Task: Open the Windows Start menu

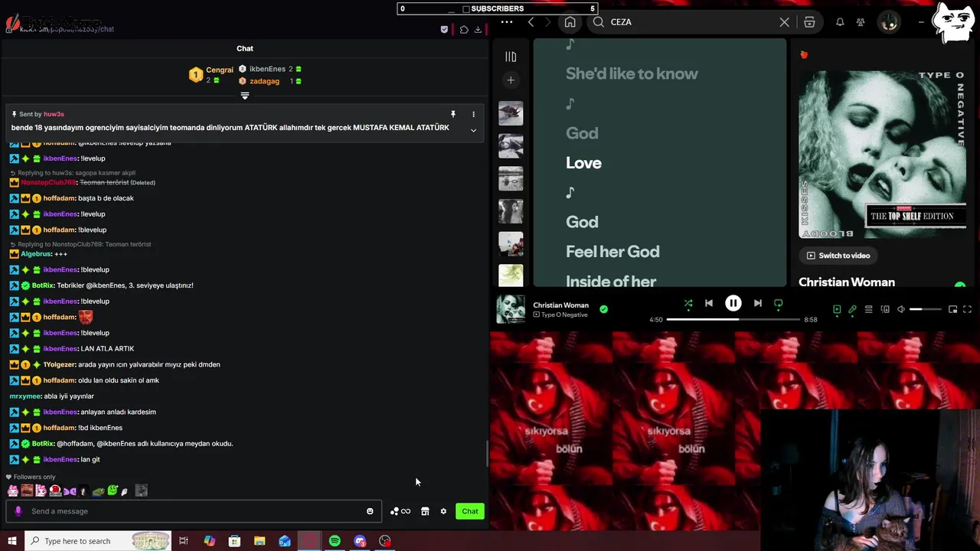Action: tap(12, 541)
